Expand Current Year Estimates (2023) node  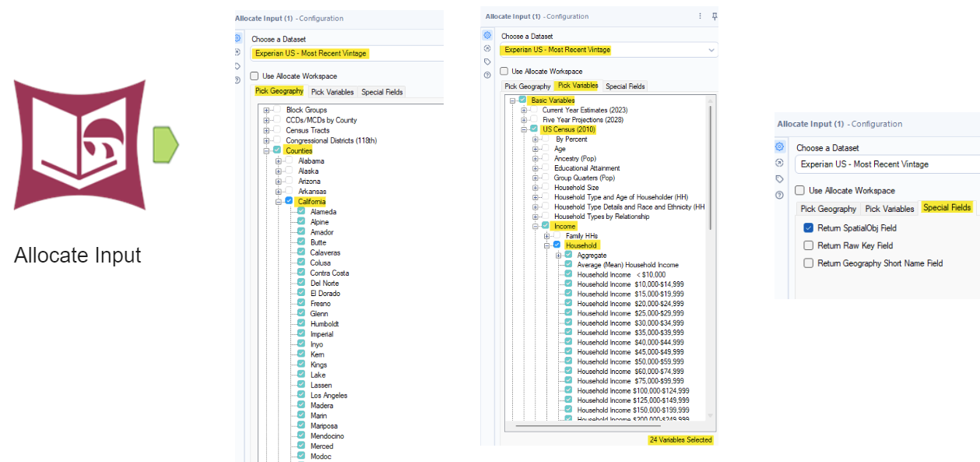(524, 110)
